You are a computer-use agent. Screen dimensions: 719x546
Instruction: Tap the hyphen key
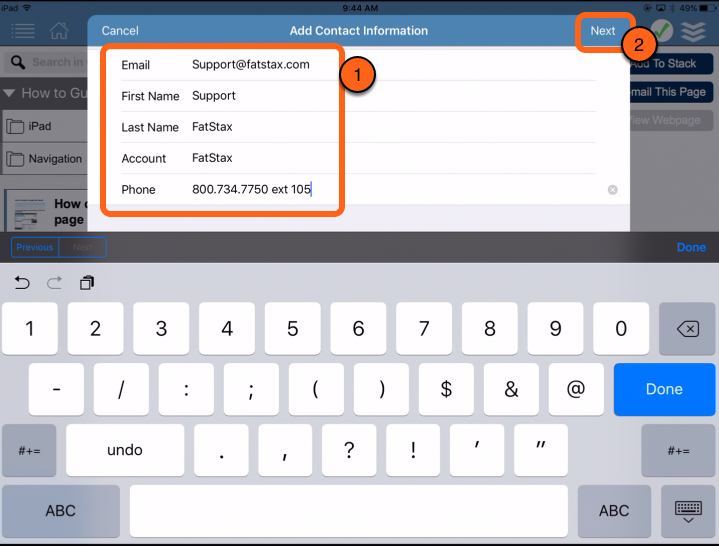(56, 389)
